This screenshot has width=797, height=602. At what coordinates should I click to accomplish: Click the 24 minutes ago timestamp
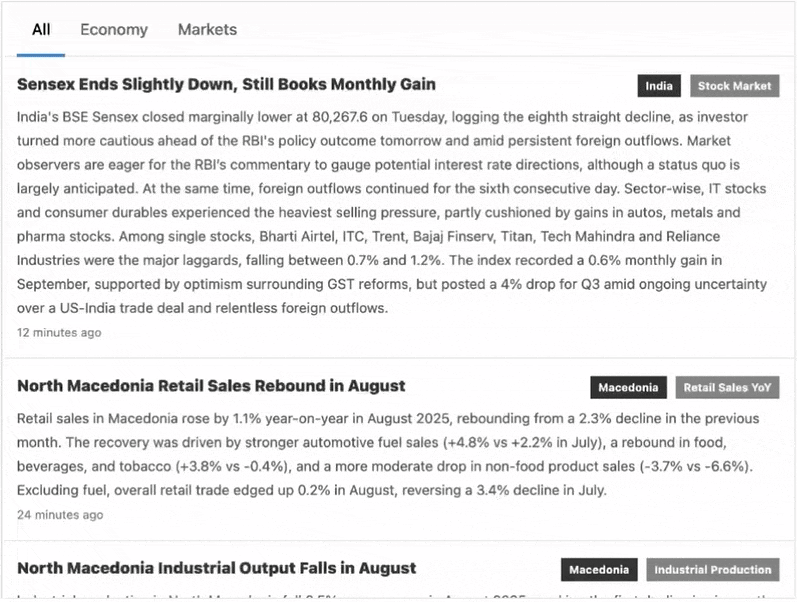pos(60,514)
